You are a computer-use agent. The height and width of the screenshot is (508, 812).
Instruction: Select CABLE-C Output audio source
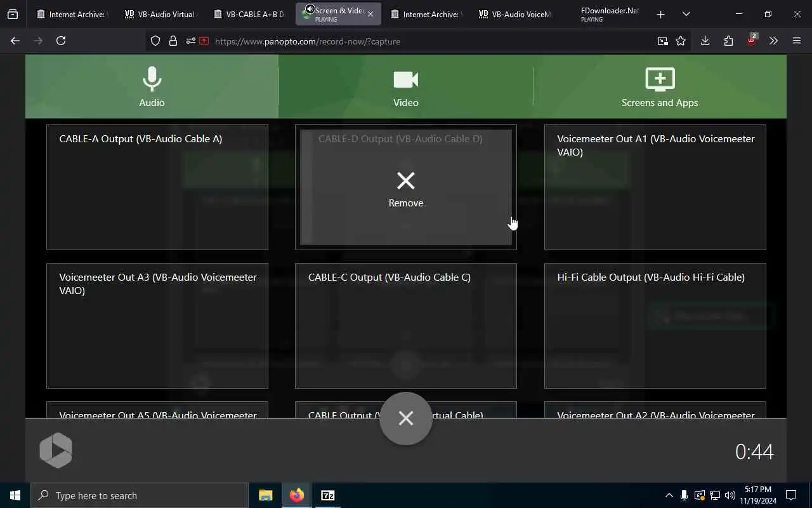point(406,326)
